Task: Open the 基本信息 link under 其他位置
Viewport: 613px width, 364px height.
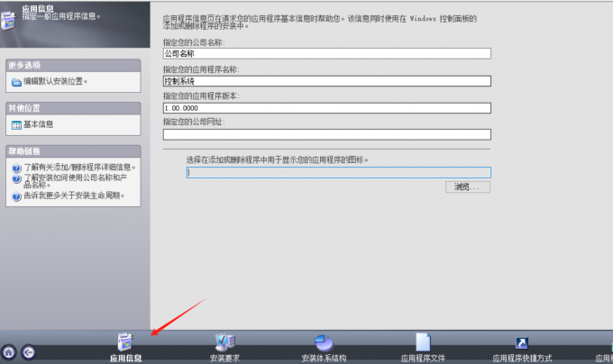Action: [x=39, y=124]
